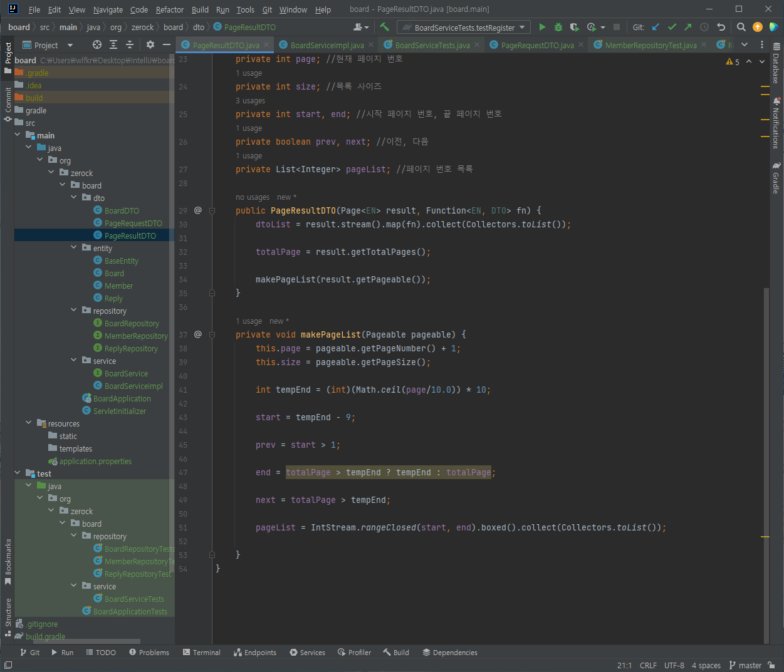Open the File menu
Image resolution: width=784 pixels, height=672 pixels.
click(34, 9)
